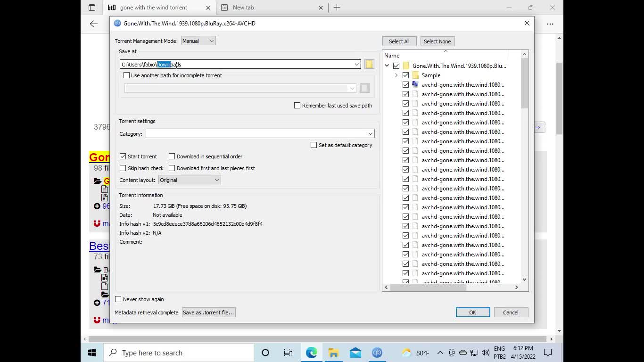This screenshot has width=644, height=362.
Task: Enable Skip hash check
Action: [123, 168]
